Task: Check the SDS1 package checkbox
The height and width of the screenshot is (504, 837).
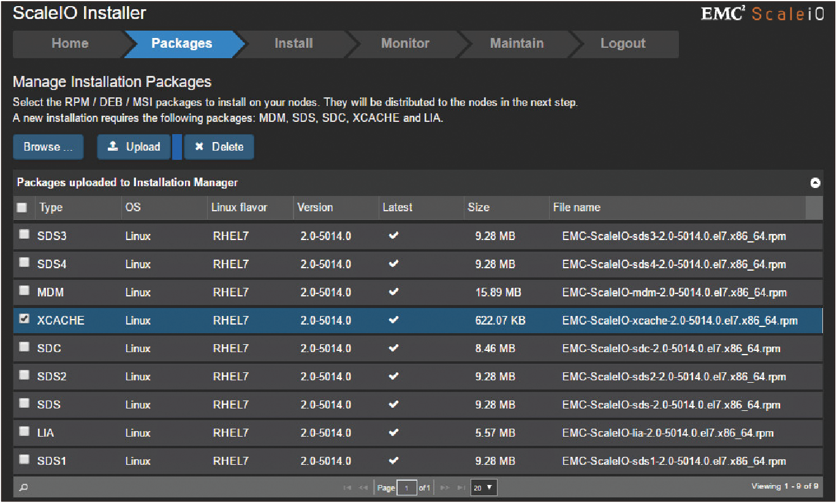Action: [24, 459]
